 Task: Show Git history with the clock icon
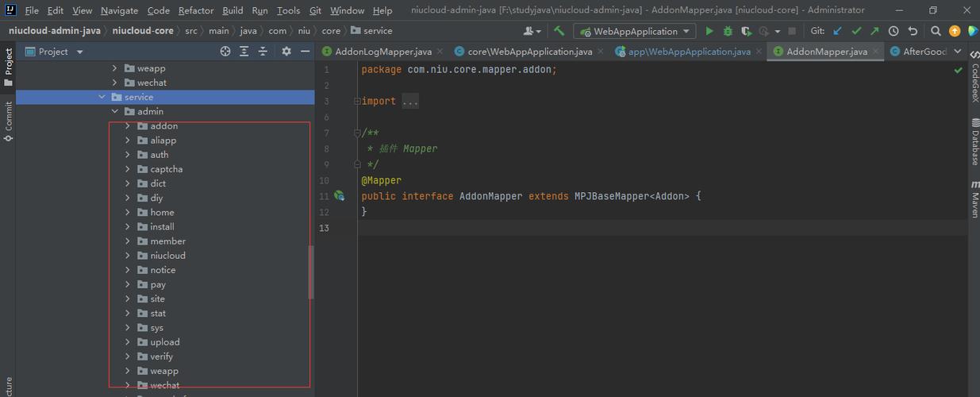pyautogui.click(x=894, y=31)
